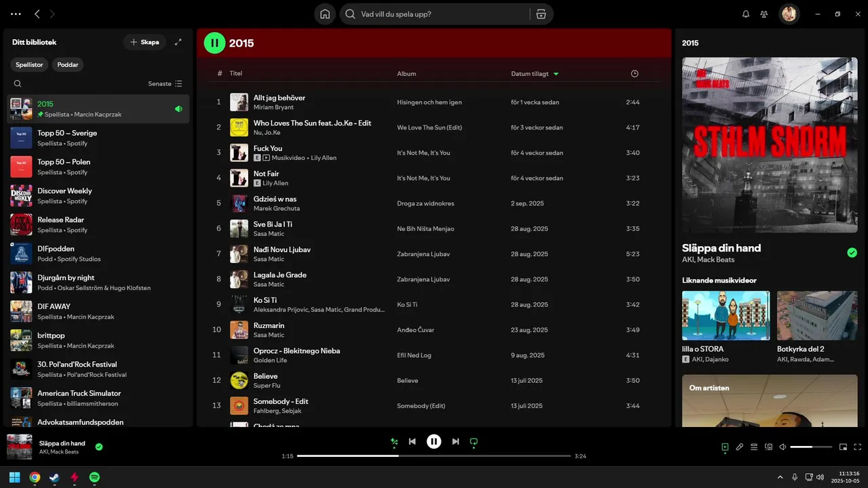Open friend activity icon
The height and width of the screenshot is (488, 868).
point(764,14)
